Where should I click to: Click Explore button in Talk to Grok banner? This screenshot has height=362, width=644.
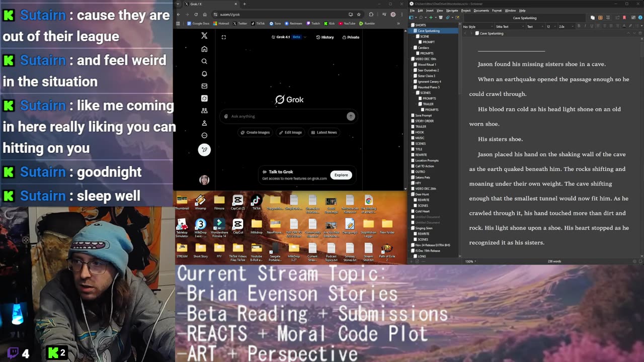(341, 175)
